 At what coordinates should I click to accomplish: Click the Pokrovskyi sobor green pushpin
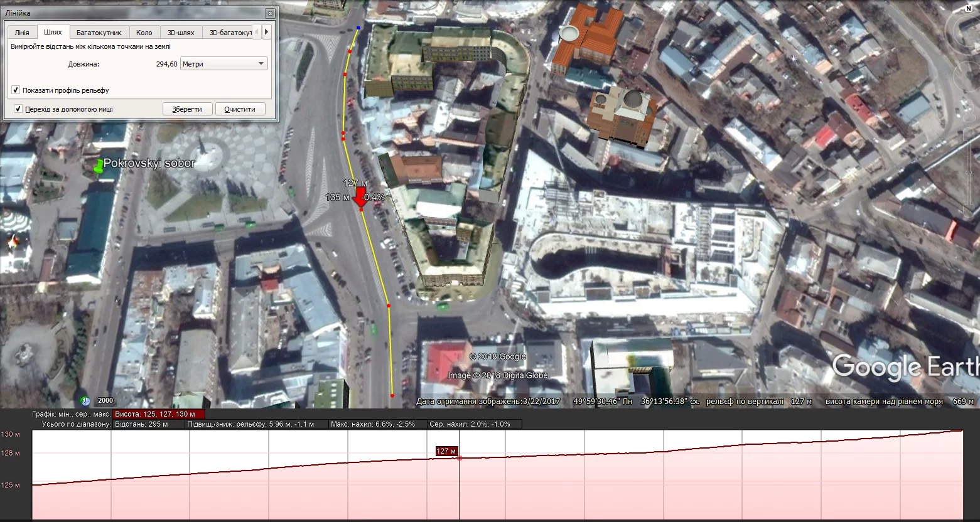(x=98, y=166)
